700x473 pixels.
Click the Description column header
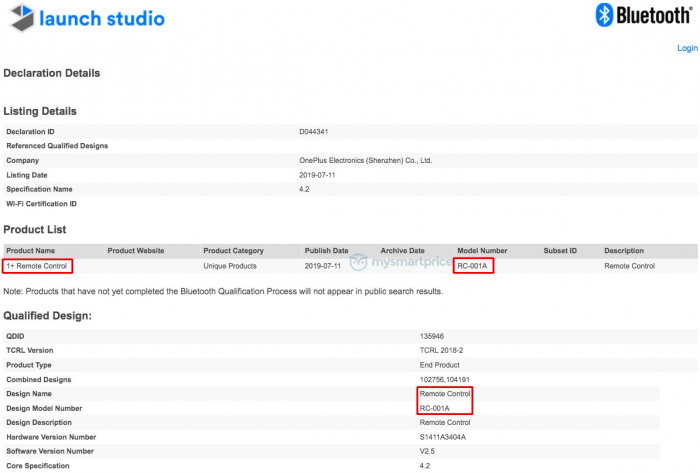pos(624,250)
